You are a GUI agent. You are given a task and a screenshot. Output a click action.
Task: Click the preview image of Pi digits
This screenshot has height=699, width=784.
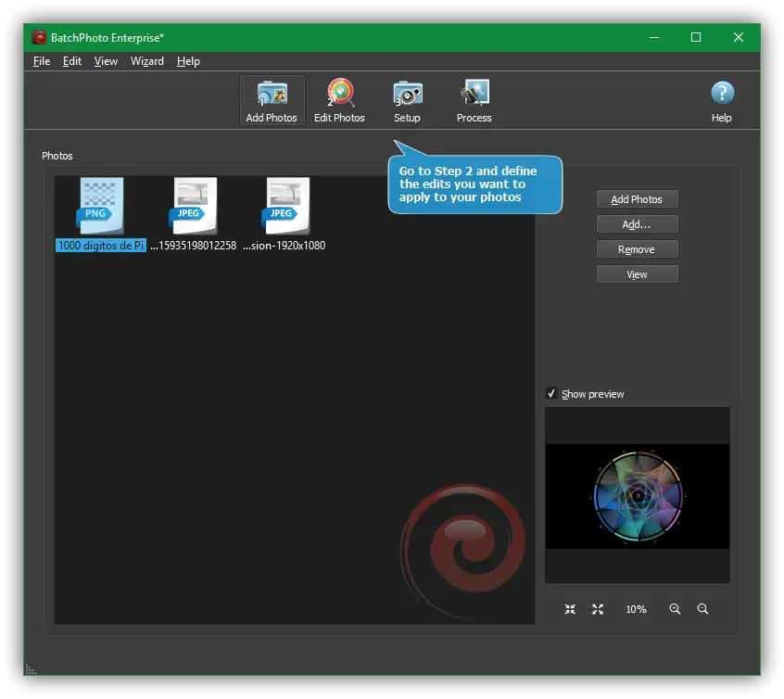click(x=638, y=496)
